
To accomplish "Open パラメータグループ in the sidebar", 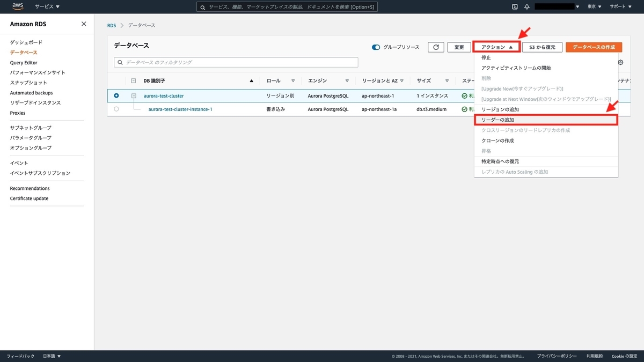I will coord(31,138).
